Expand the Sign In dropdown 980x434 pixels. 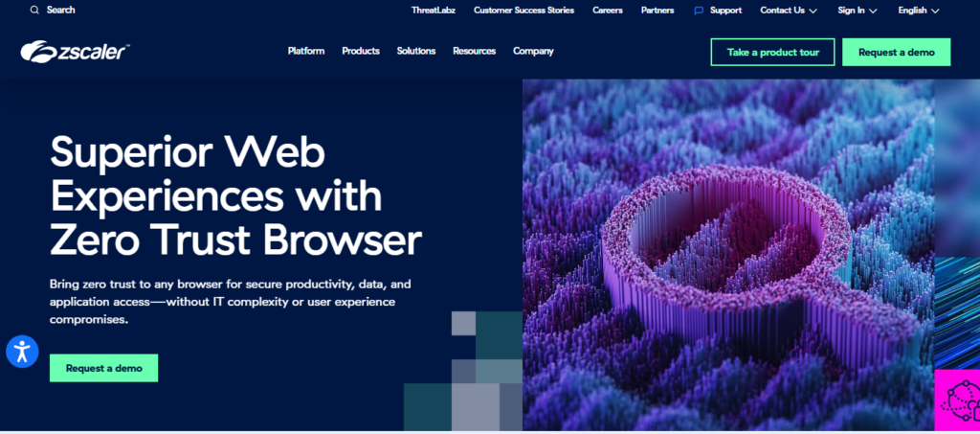pos(857,10)
